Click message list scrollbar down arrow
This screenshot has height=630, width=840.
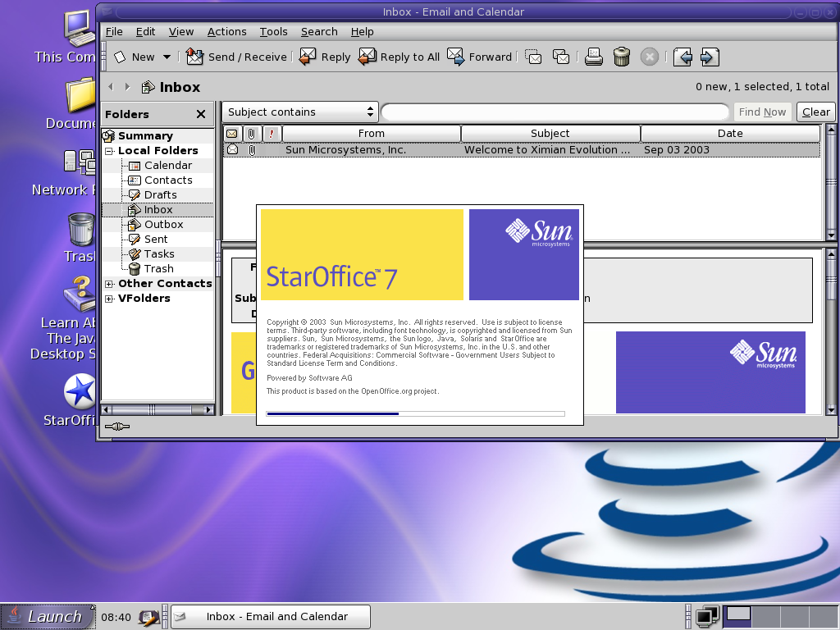click(x=831, y=235)
